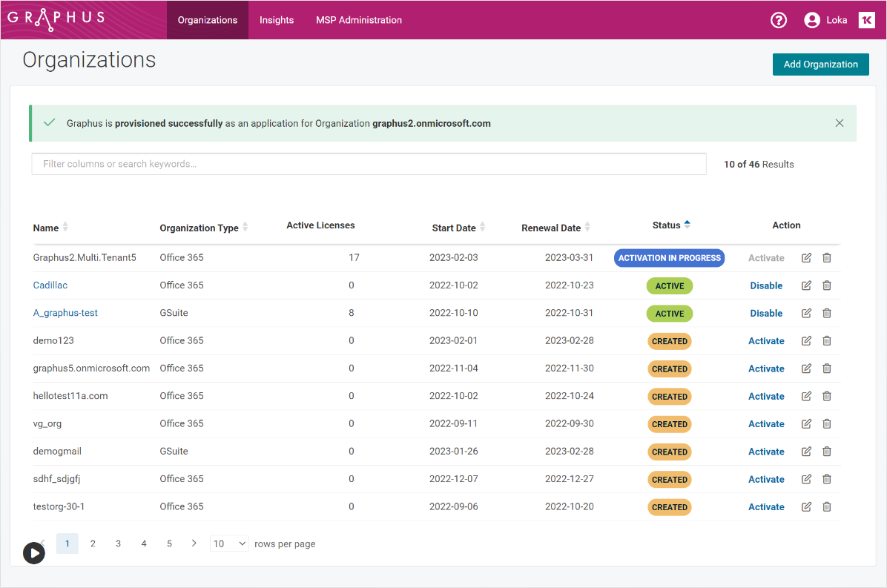Edit the A_graphus-test organization
The image size is (887, 588).
click(806, 313)
